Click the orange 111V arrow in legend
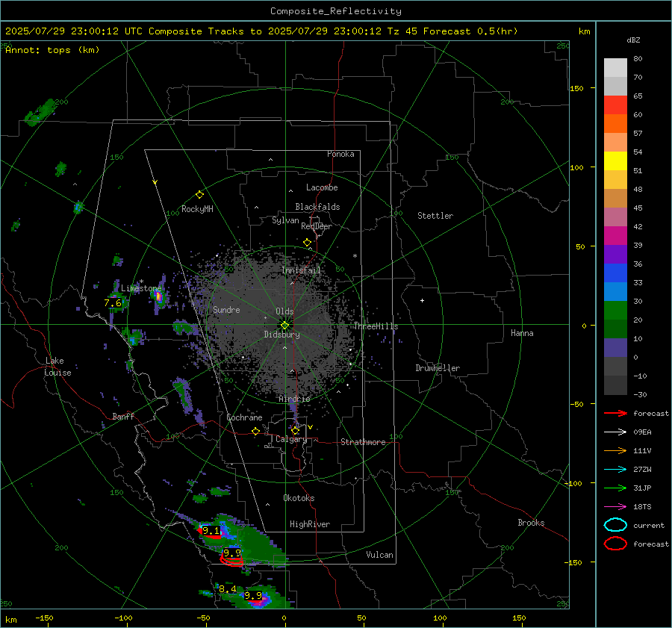672x628 pixels. [x=615, y=450]
